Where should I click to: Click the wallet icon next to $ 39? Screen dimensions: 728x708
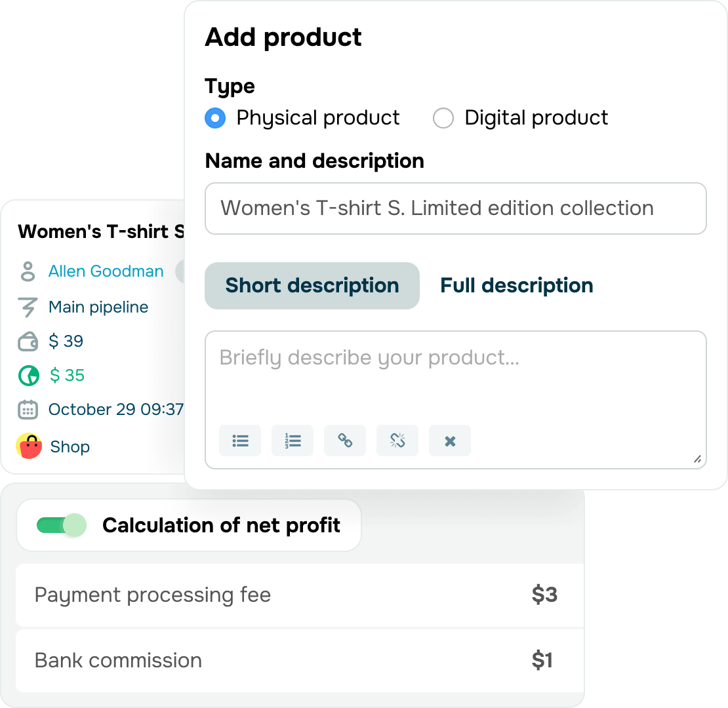click(x=28, y=342)
